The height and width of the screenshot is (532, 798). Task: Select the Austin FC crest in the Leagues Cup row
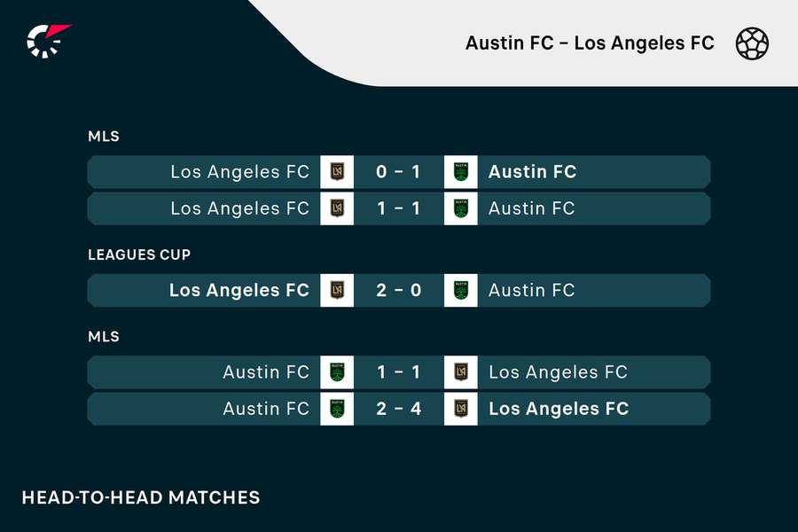tap(461, 290)
